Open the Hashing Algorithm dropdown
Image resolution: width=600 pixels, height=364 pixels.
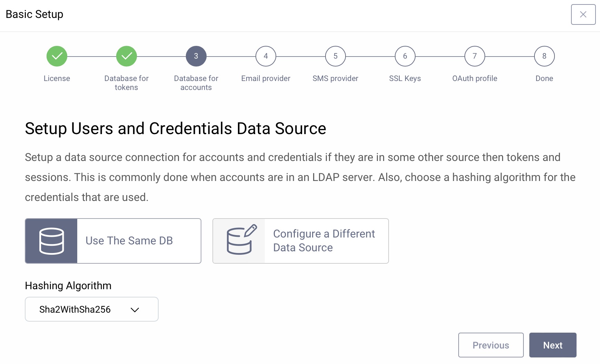91,309
